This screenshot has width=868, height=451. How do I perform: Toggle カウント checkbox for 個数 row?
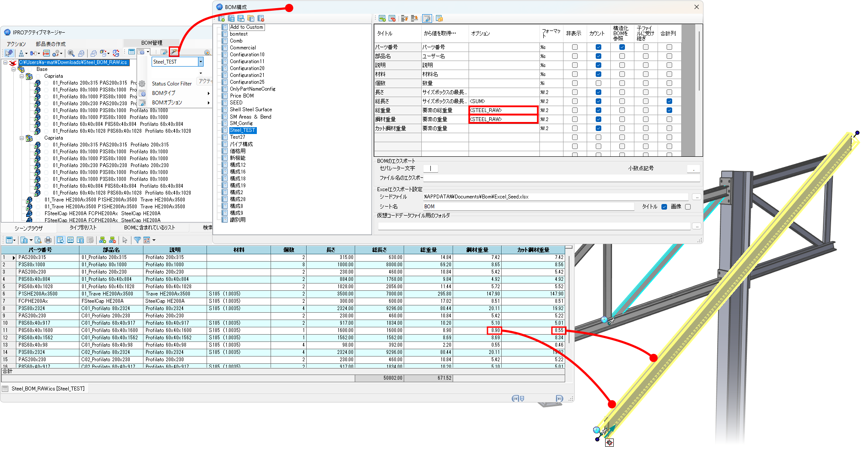[598, 83]
